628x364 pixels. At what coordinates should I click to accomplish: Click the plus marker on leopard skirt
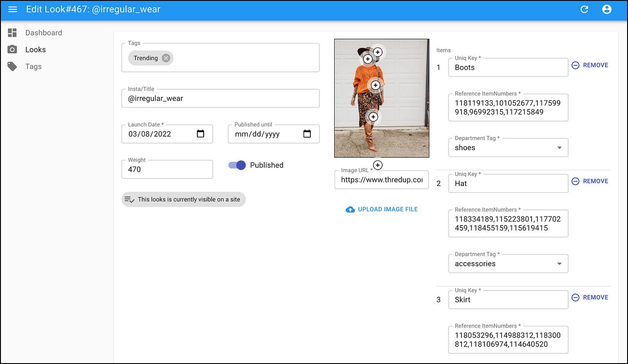click(x=373, y=117)
